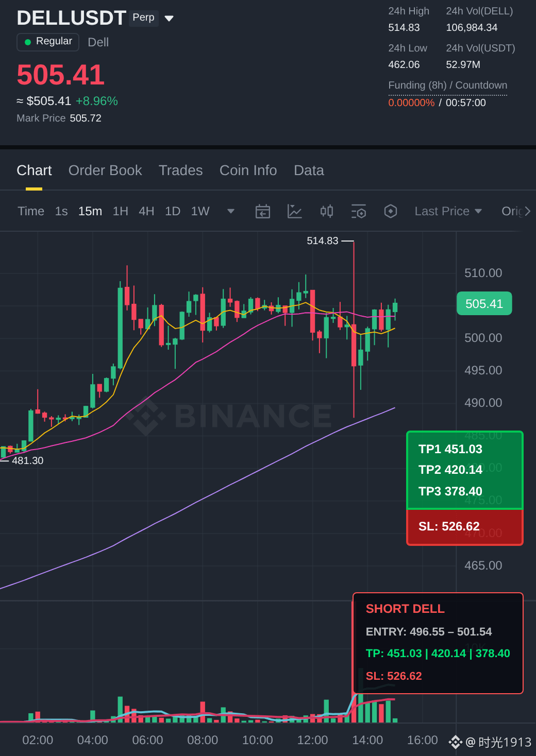Click the +8.96% change percentage
536x756 pixels.
coord(97,101)
